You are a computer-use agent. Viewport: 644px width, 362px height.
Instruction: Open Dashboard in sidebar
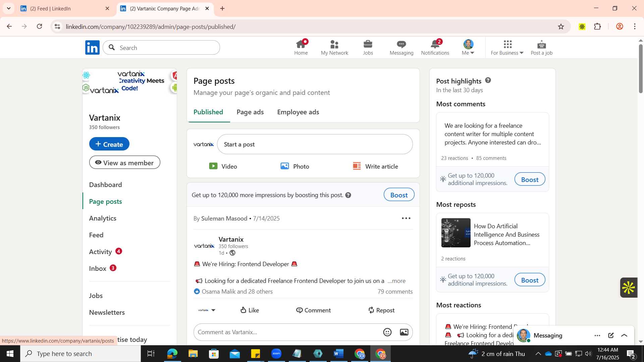[105, 185]
